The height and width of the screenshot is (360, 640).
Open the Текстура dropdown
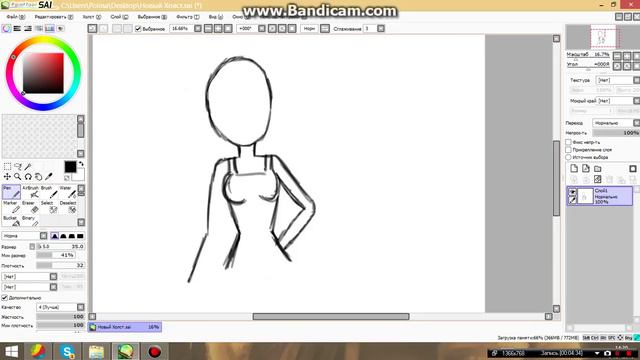coord(618,80)
